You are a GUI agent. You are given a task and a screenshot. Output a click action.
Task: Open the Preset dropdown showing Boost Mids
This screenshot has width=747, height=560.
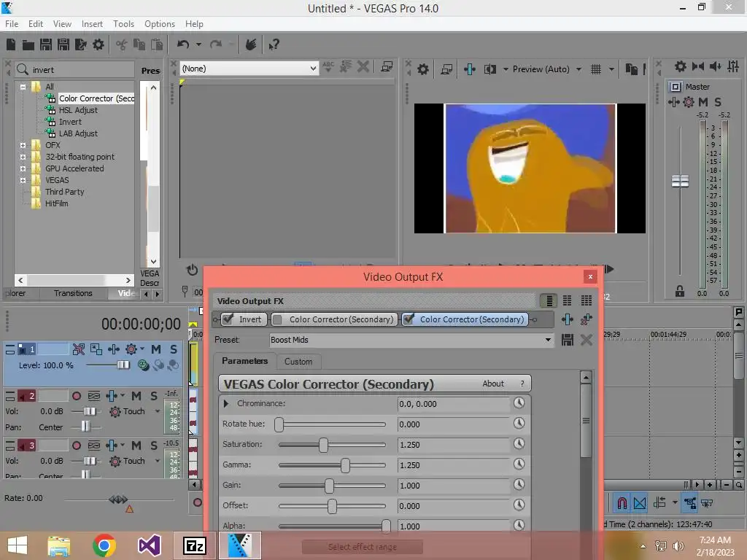tap(548, 340)
